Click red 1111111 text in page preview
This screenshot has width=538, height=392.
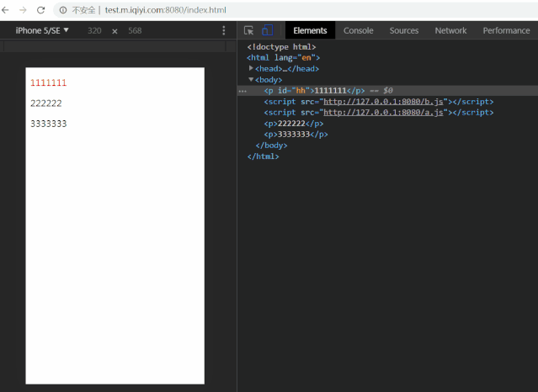coord(48,82)
